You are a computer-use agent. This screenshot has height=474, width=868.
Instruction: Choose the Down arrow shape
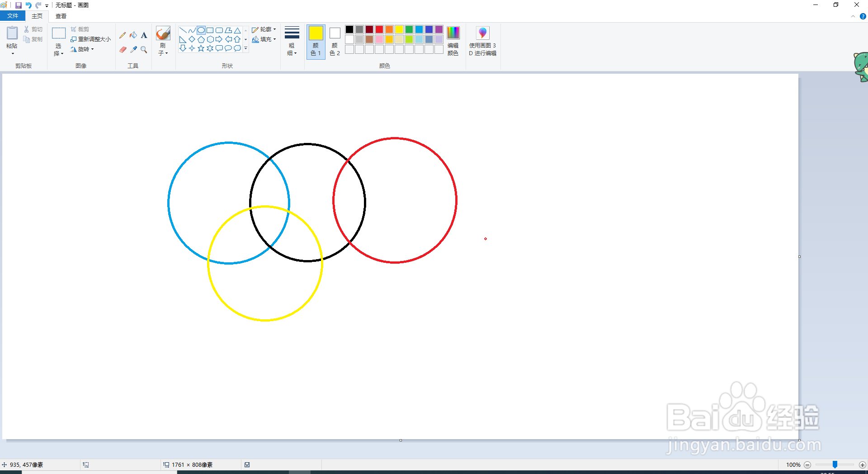pos(183,48)
